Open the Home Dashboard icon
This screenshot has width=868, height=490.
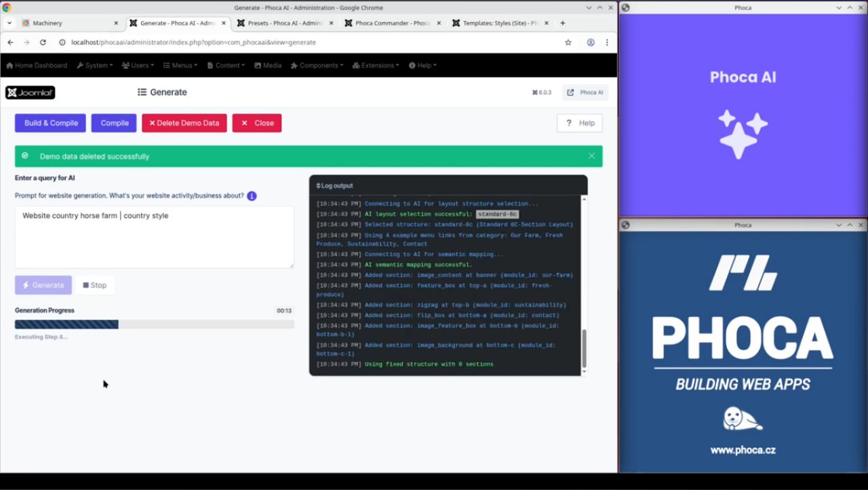click(9, 65)
